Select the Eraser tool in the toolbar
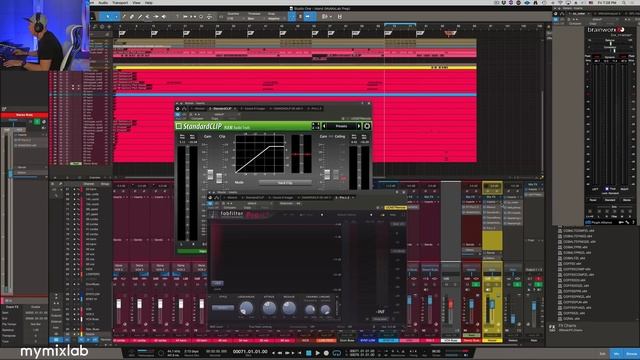Screen dimensions: 640x360 click(132, 17)
